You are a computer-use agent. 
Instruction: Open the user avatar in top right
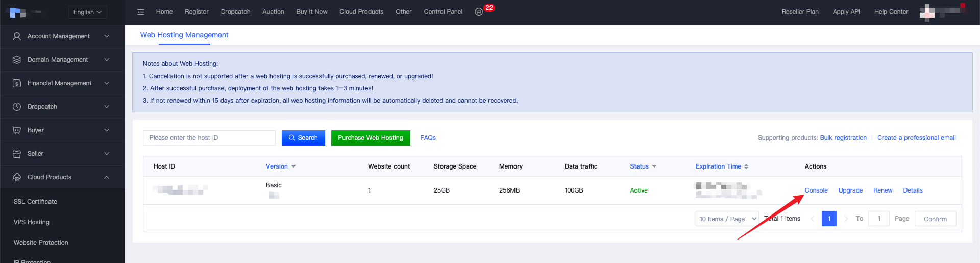pos(927,12)
